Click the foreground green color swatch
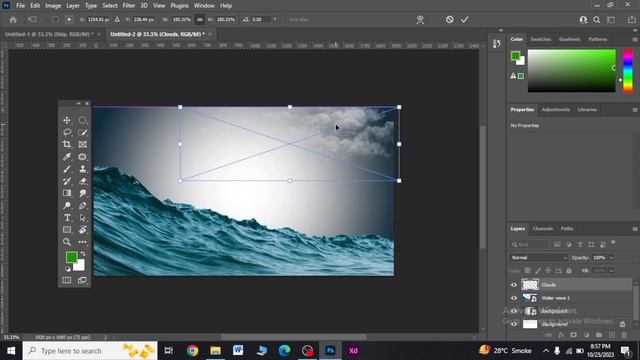Image resolution: width=640 pixels, height=360 pixels. pos(71,257)
